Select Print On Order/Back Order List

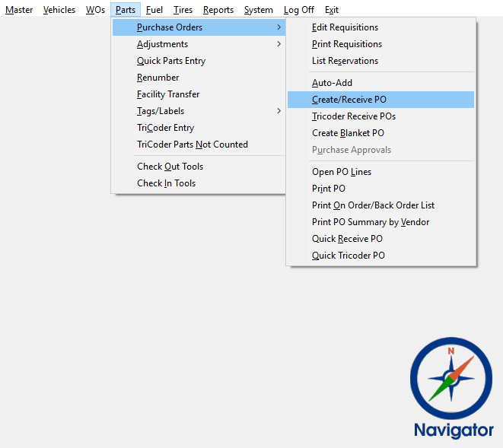tap(373, 205)
